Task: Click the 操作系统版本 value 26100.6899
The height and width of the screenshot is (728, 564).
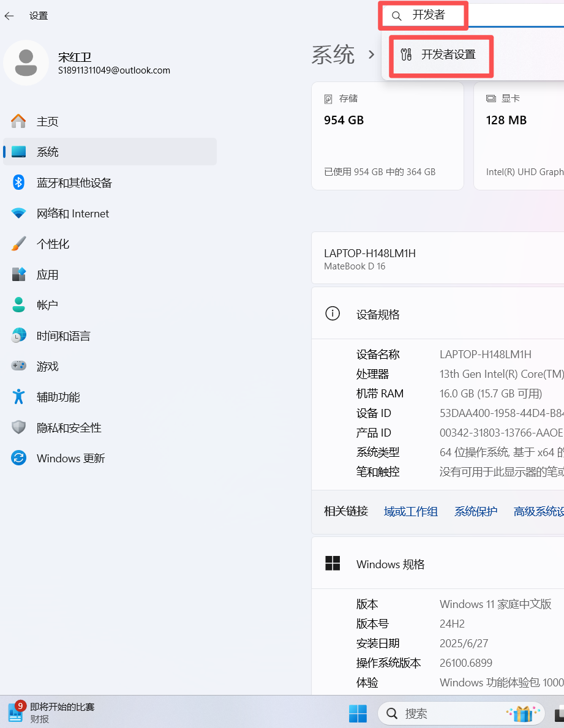Action: click(465, 662)
